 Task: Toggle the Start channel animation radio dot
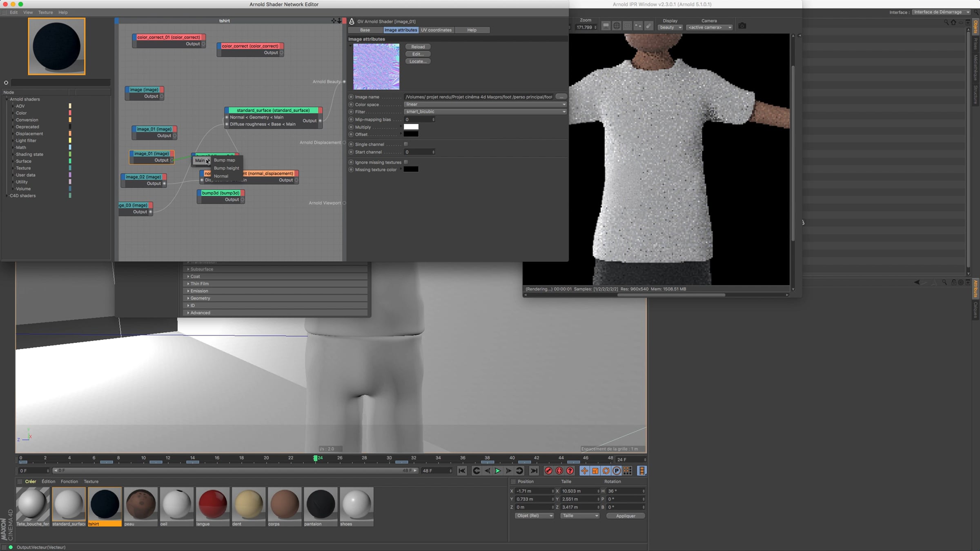[351, 152]
